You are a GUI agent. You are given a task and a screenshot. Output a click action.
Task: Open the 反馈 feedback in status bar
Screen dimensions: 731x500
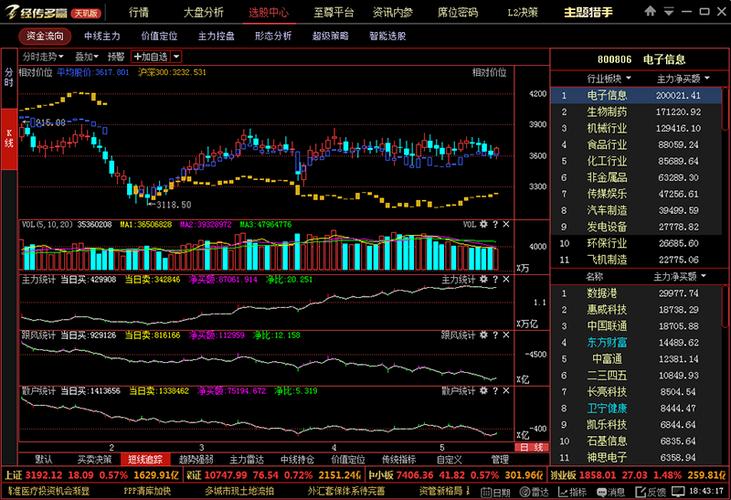pyautogui.click(x=650, y=492)
